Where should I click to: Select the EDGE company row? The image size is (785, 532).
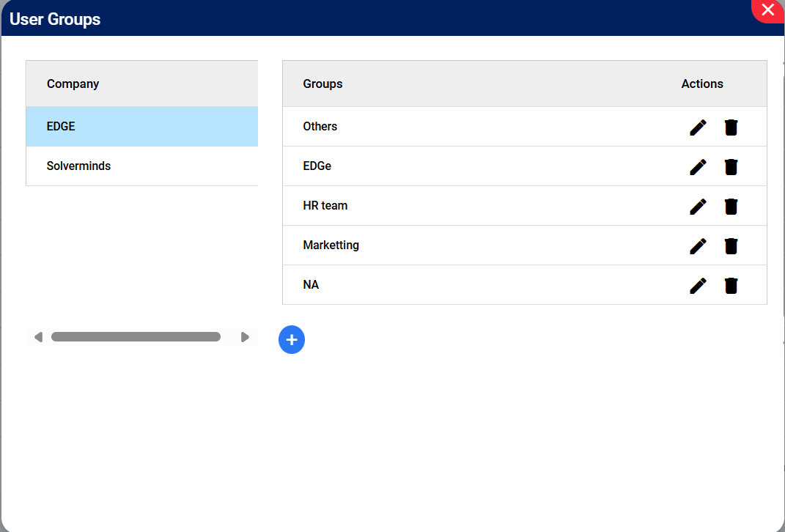(x=61, y=127)
